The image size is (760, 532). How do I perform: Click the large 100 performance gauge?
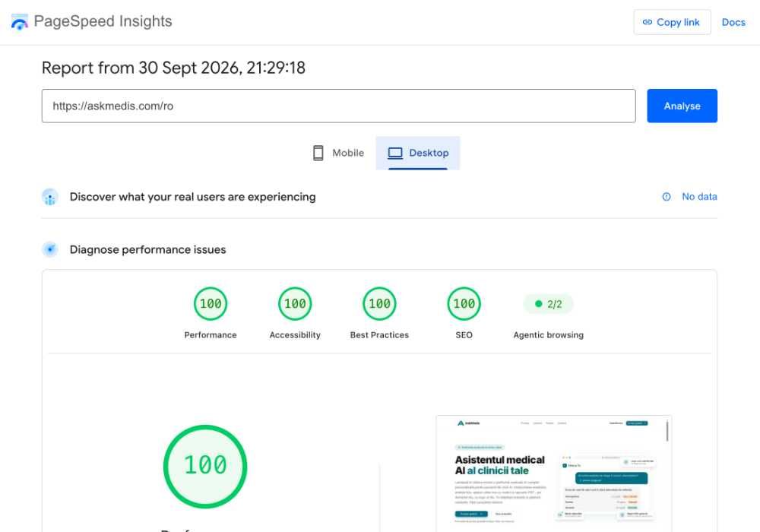(205, 466)
